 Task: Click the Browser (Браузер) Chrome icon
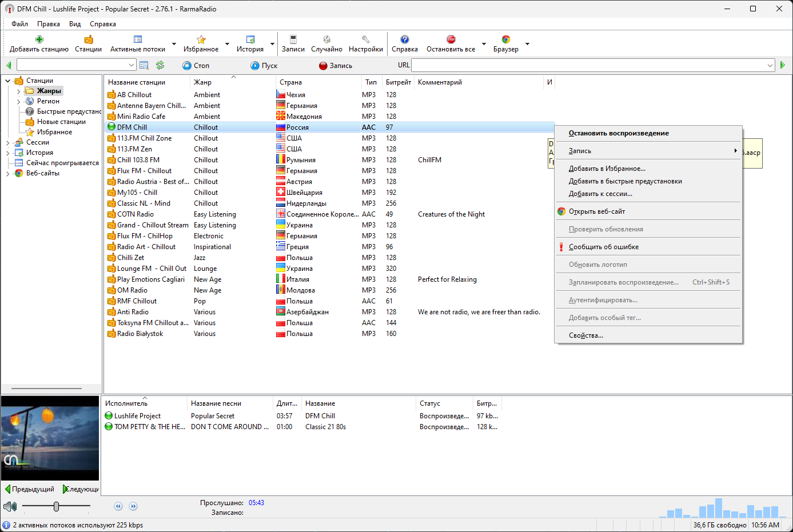(x=506, y=39)
